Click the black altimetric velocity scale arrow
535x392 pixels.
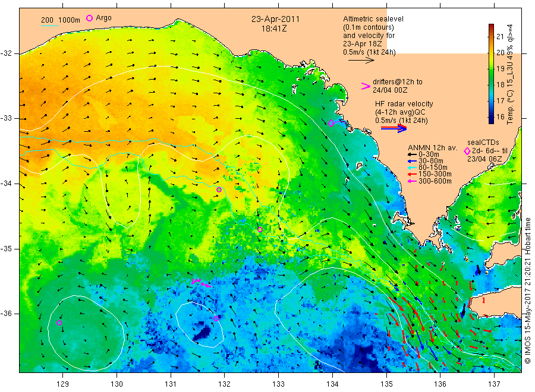click(361, 61)
